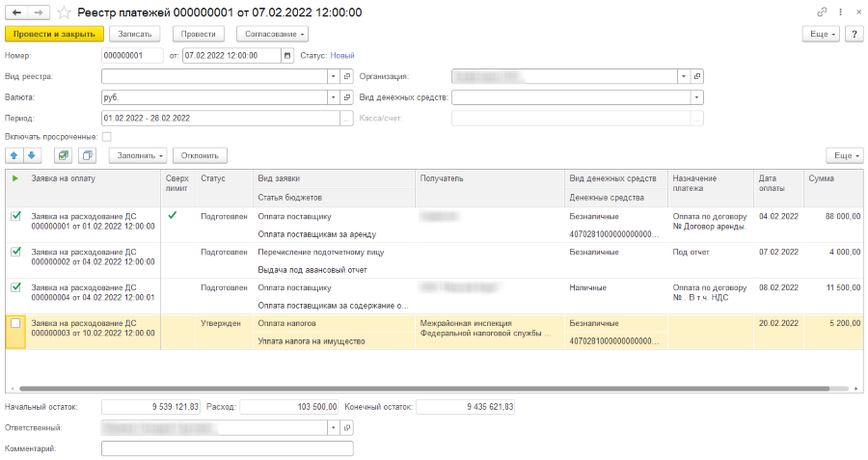Click the Провести и закрыть button

point(54,35)
